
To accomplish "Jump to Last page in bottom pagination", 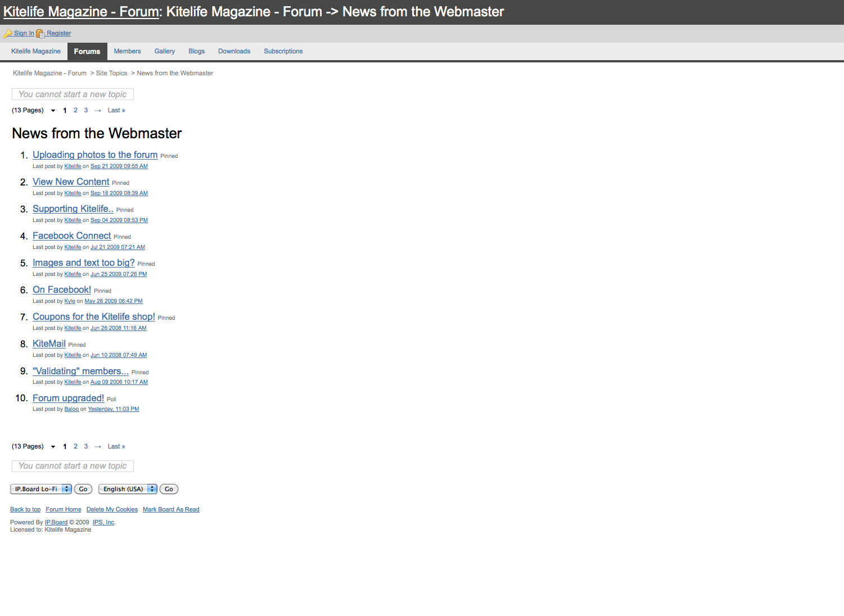I will pos(116,446).
